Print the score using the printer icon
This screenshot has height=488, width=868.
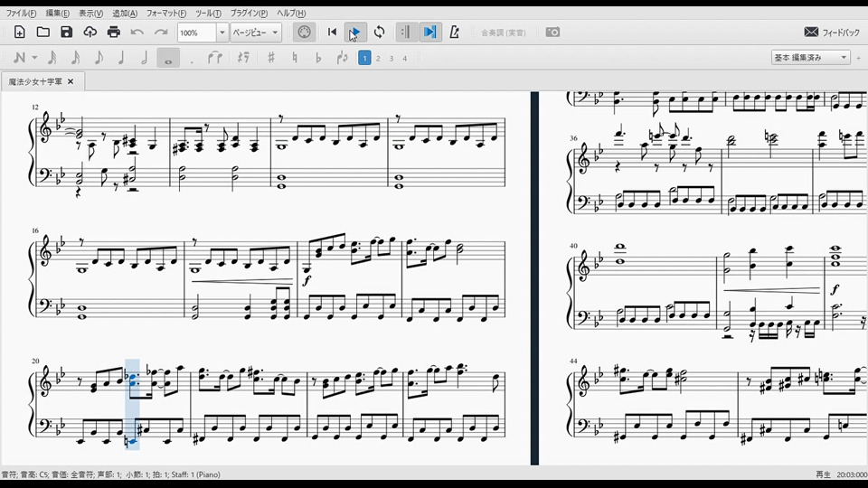114,33
